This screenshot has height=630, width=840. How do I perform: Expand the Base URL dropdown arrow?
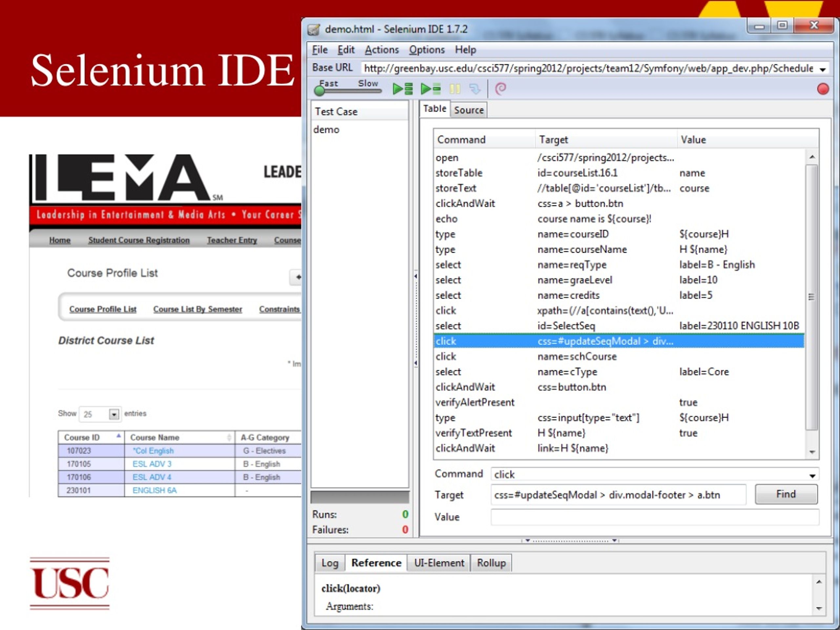(823, 70)
